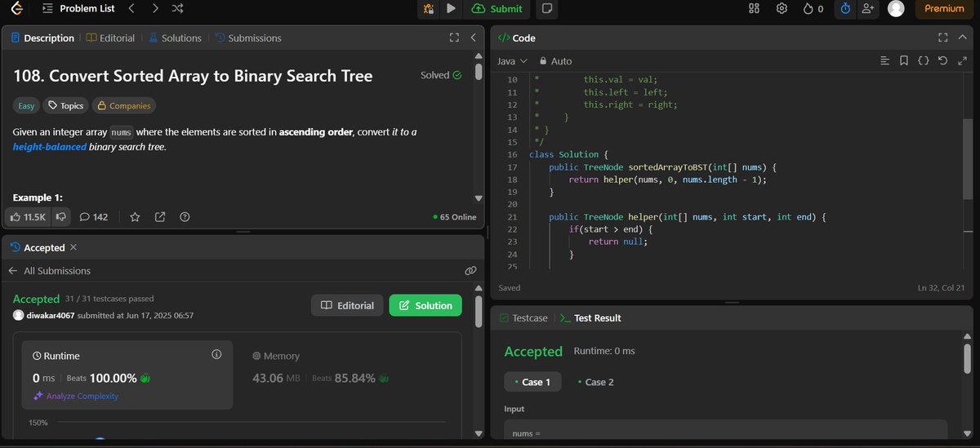980x448 pixels.
Task: Open the profile avatar menu
Action: pos(896,9)
